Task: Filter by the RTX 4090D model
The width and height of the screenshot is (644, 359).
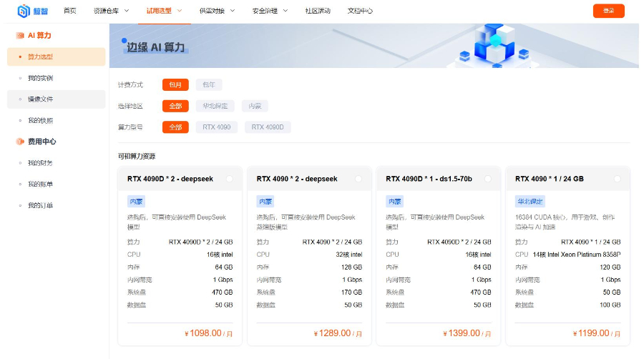Action: (x=268, y=127)
